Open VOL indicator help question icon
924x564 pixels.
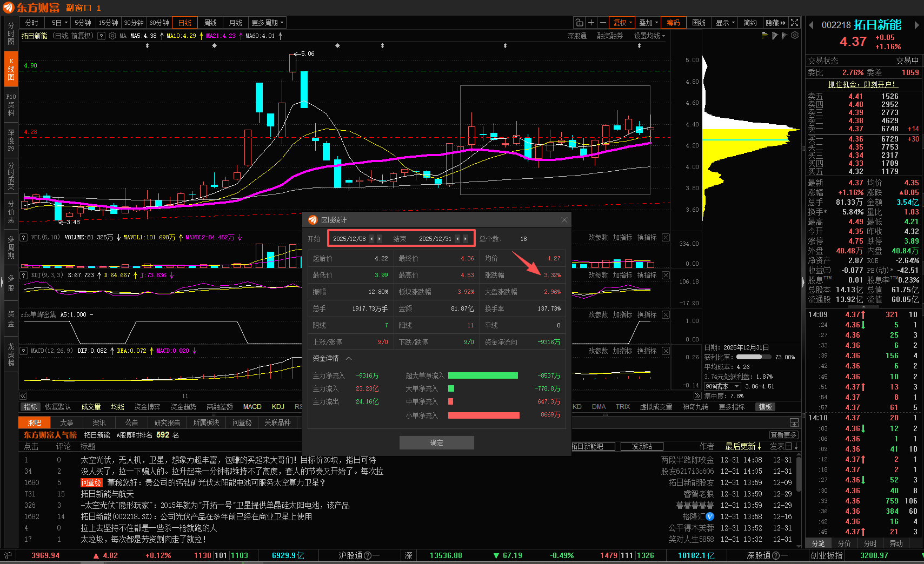24,237
